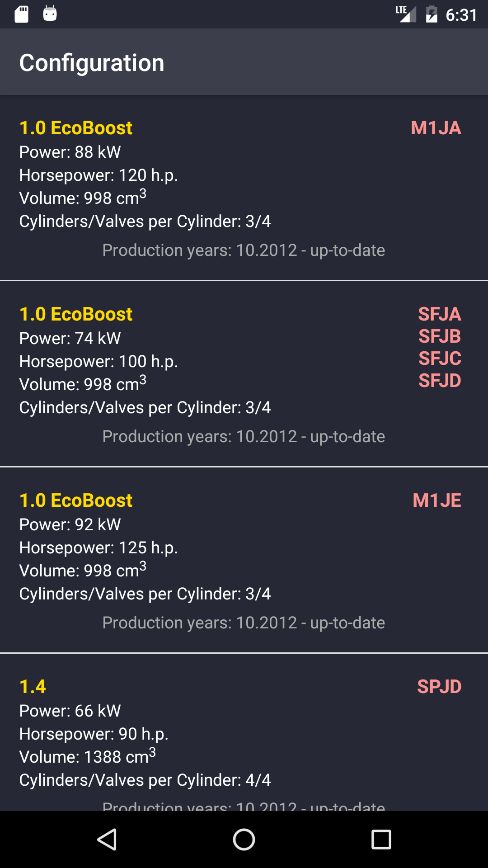Open the 1.0 EcoBoost 125 h.p. entry
Image resolution: width=488 pixels, height=868 pixels.
pos(244,560)
